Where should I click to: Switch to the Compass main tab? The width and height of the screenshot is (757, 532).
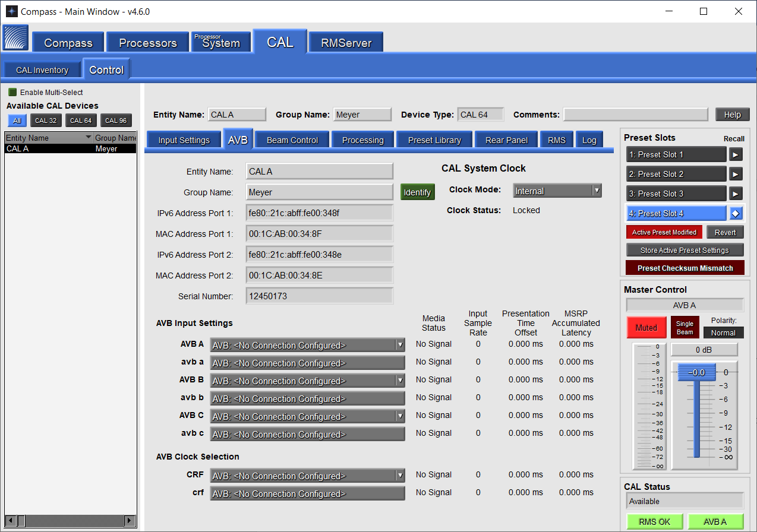pyautogui.click(x=68, y=43)
